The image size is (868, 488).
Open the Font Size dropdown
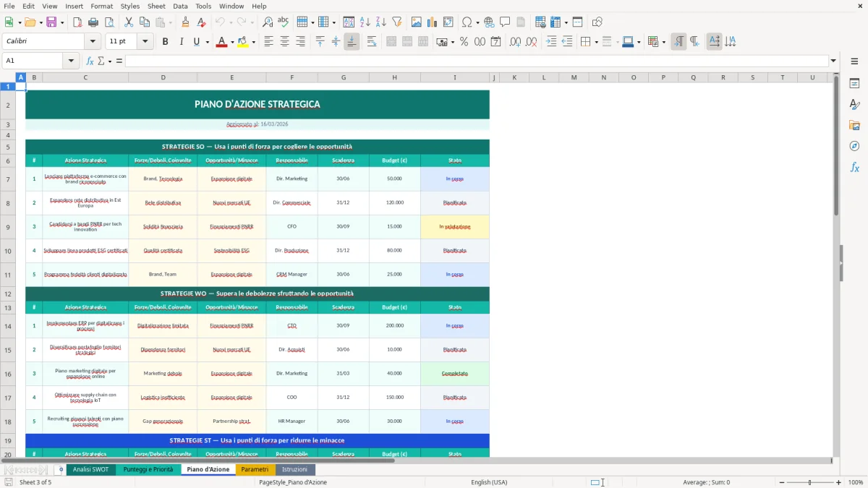[145, 42]
